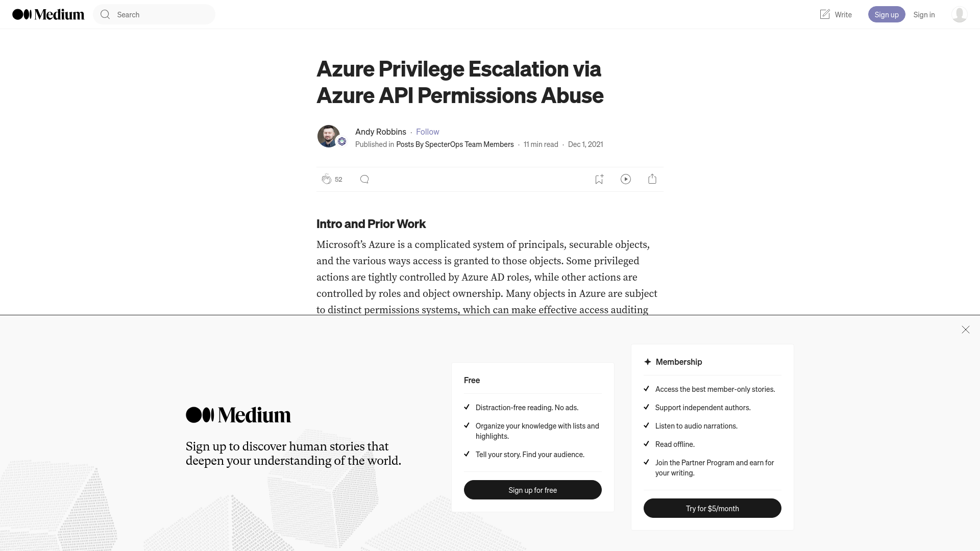
Task: Click the listen/play audio icon
Action: [x=626, y=179]
